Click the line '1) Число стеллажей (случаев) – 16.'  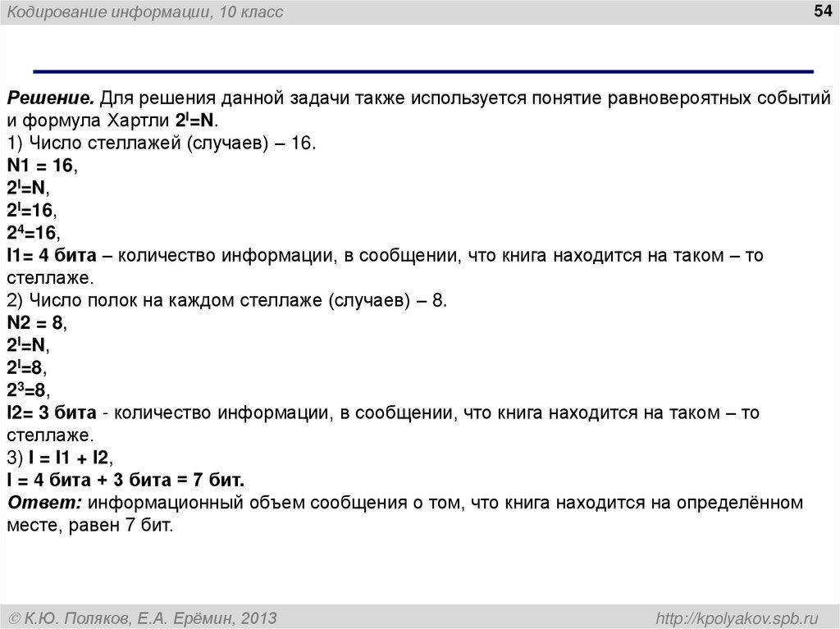[x=162, y=143]
